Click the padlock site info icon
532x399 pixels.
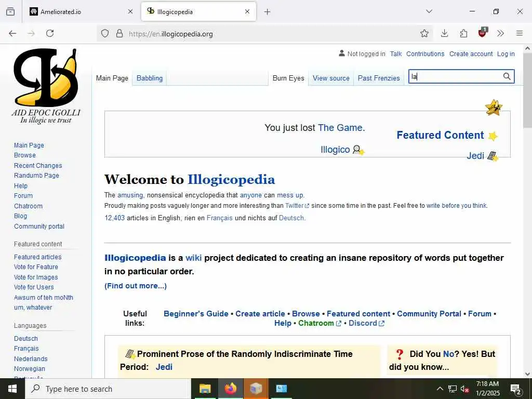119,33
